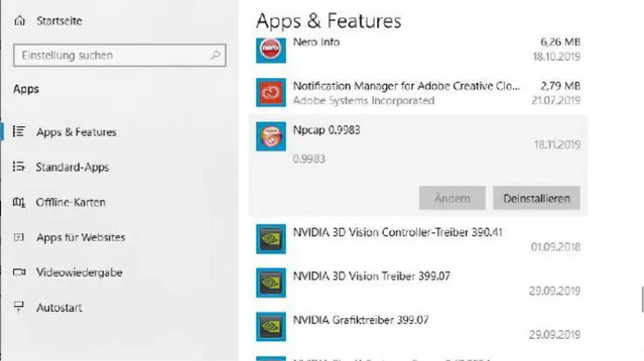Viewport: 644px width, 361px height.
Task: Click the NVIDIA 3D Vision Controller-Treiber icon
Action: [x=270, y=238]
